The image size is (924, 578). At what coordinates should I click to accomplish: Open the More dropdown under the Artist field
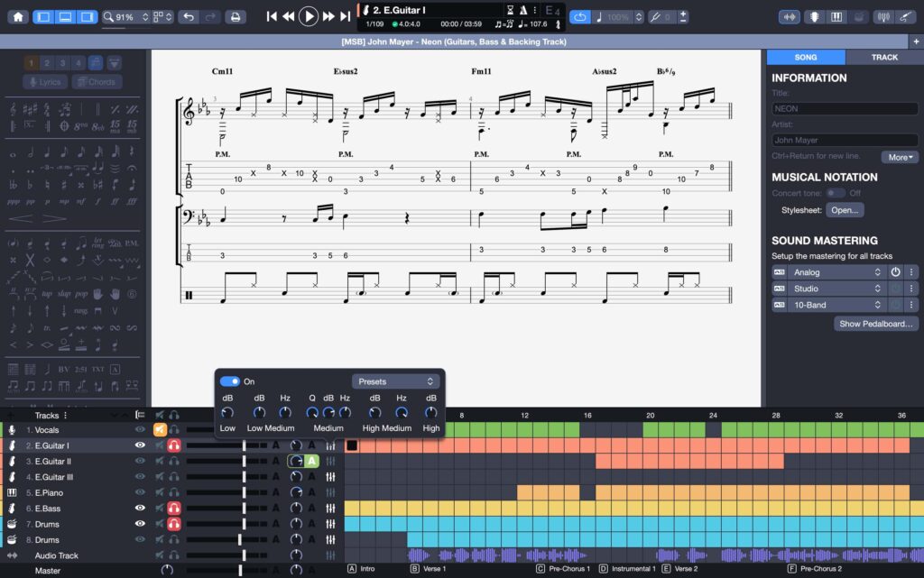point(899,157)
